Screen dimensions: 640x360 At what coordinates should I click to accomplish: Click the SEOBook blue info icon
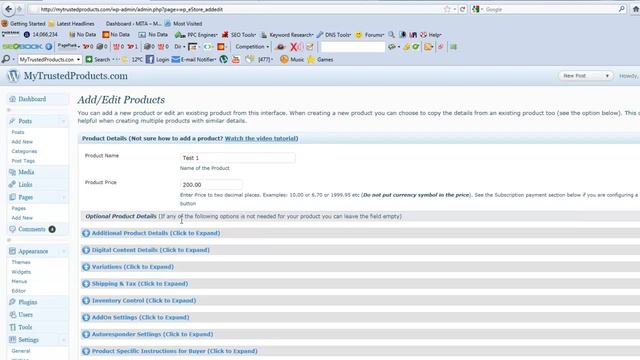click(x=49, y=47)
